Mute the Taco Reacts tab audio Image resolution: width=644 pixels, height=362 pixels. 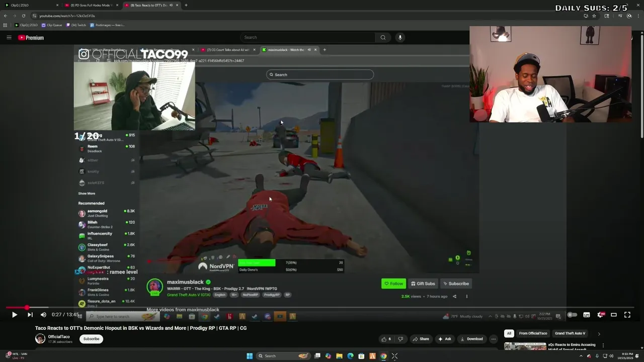[171, 5]
